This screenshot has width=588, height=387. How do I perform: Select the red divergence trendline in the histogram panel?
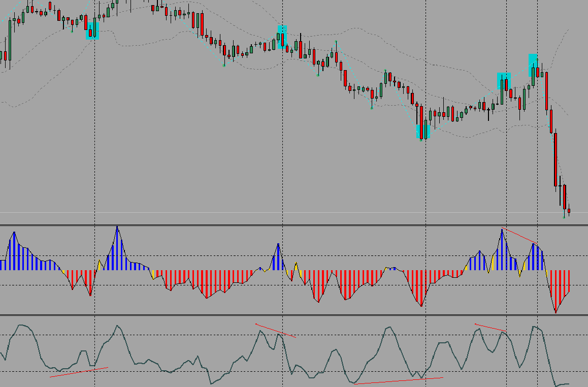point(520,236)
